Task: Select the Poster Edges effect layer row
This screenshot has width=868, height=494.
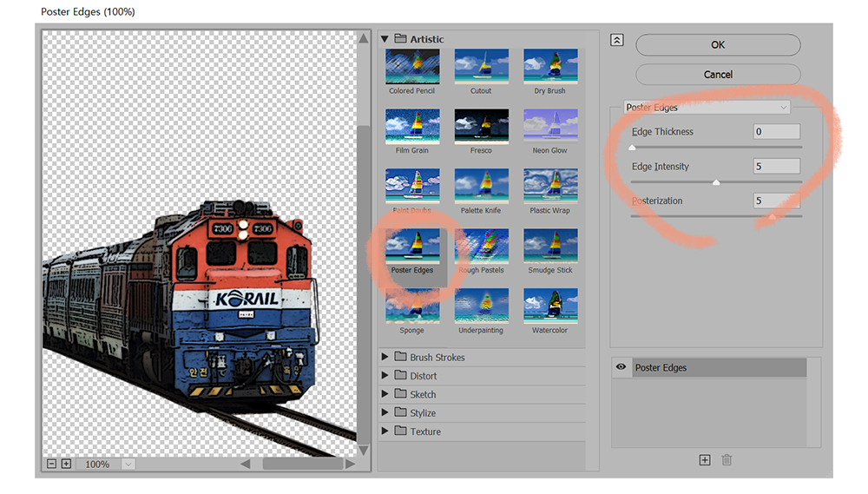Action: tap(719, 368)
